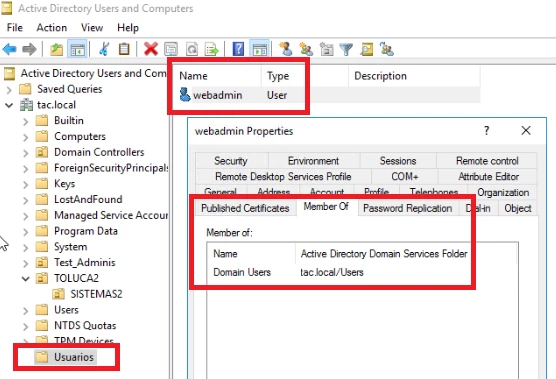Switch to the Security tab

[231, 161]
